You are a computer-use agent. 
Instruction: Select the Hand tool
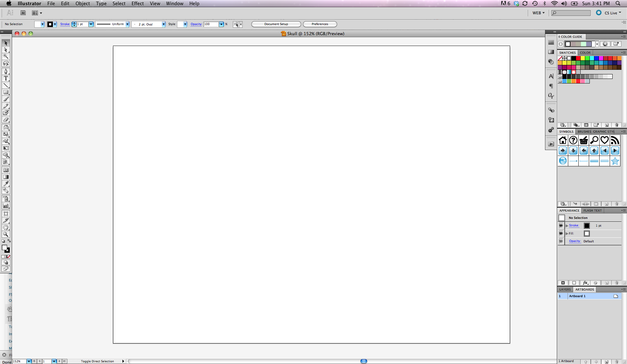tap(6, 227)
